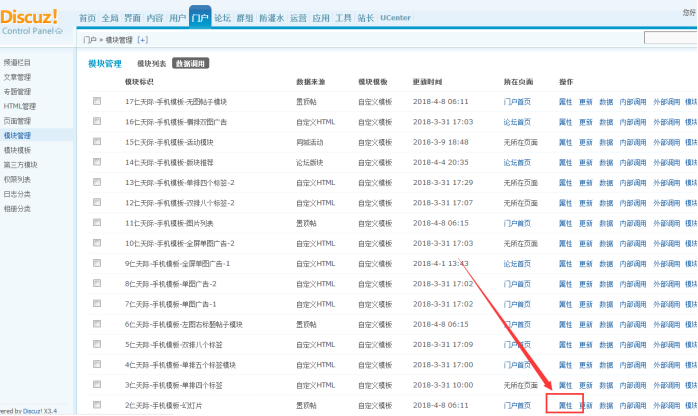Click 属性 for module 17 row
698x416 pixels.
(x=565, y=102)
